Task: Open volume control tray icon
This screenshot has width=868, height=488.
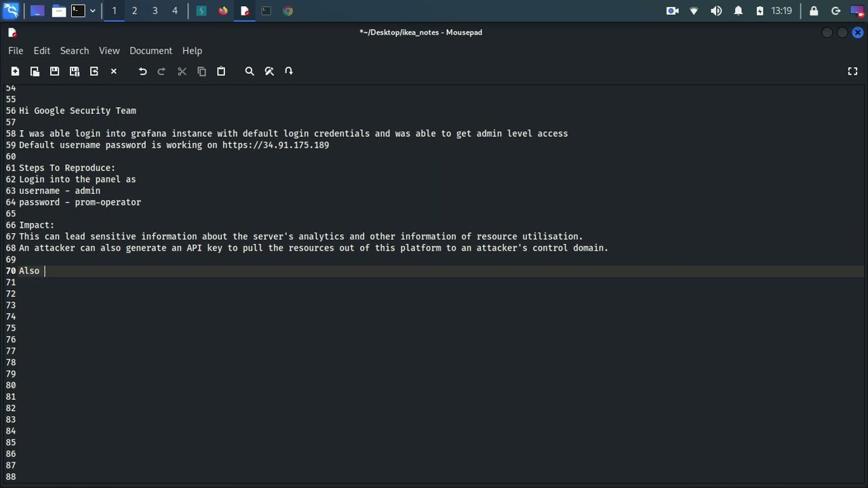Action: [716, 11]
